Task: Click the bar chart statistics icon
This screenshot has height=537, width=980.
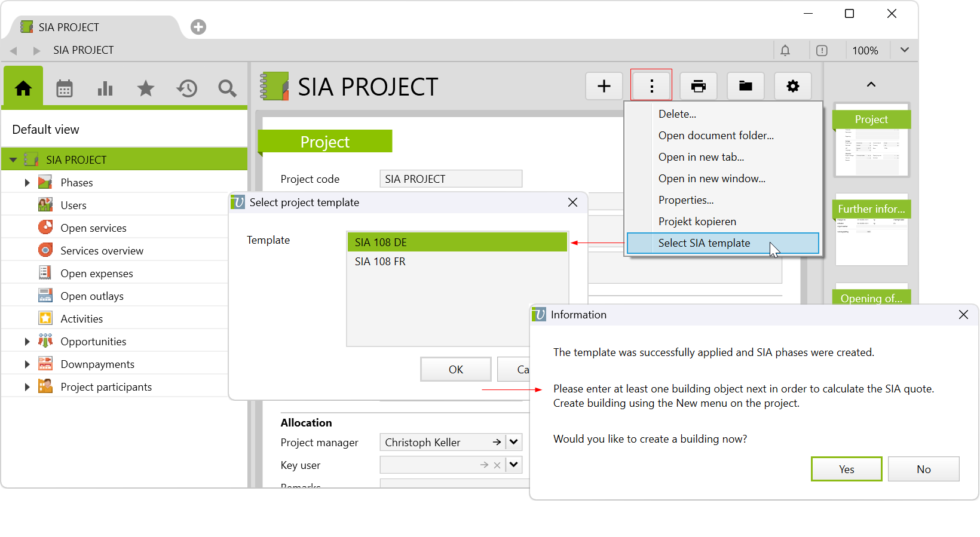Action: (105, 89)
